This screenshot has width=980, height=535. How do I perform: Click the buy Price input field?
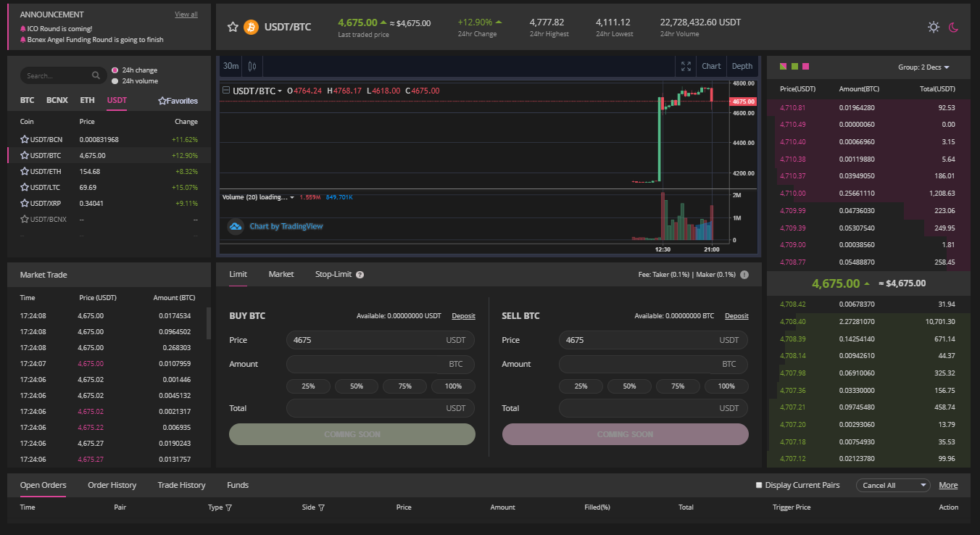tap(381, 340)
